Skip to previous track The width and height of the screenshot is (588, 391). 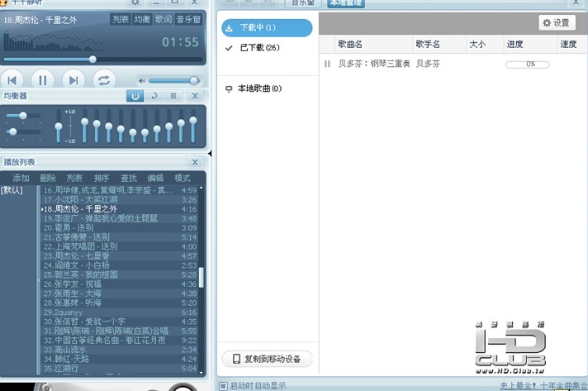coord(12,80)
